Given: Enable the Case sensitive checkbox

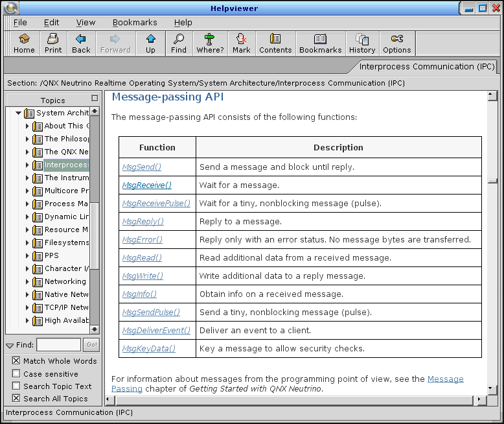Looking at the screenshot, I should [16, 374].
